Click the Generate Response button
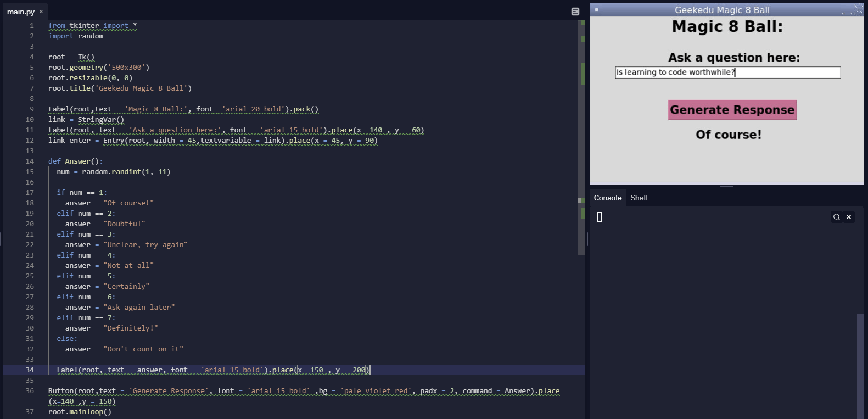 pyautogui.click(x=732, y=110)
